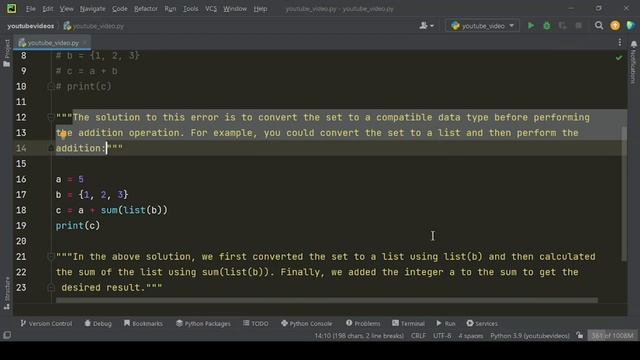This screenshot has width=640, height=360.
Task: Change UTF-8 file encoding
Action: click(x=442, y=336)
